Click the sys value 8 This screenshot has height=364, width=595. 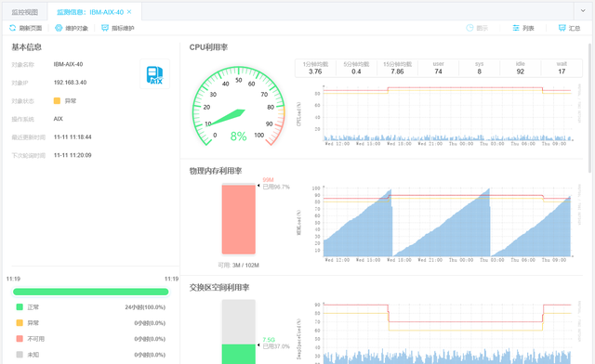pos(480,71)
